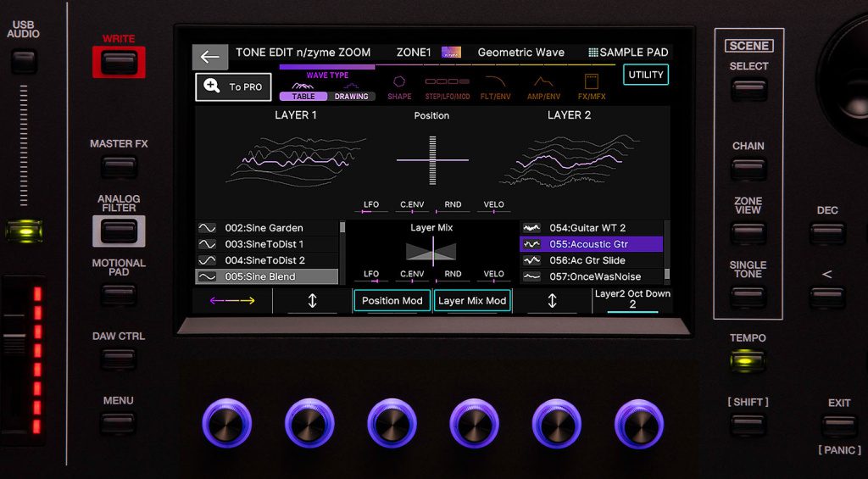The height and width of the screenshot is (479, 868).
Task: Tap the lit TEMPO button
Action: pos(748,362)
